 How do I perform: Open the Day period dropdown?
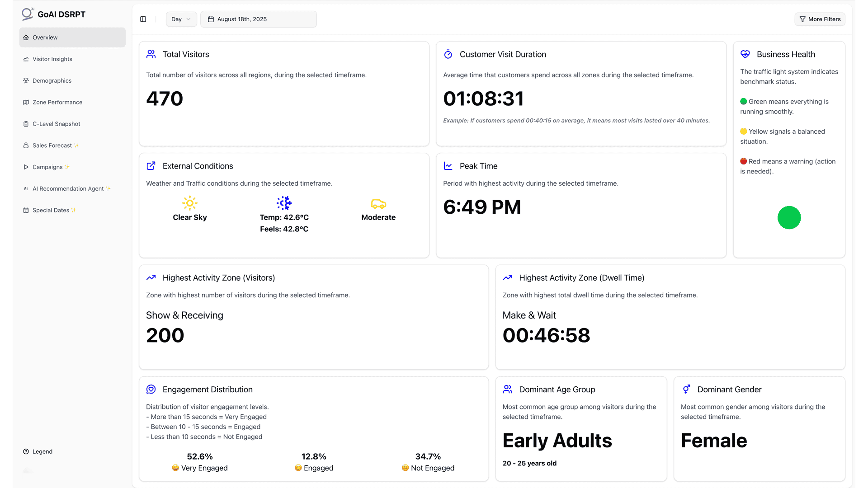point(181,19)
